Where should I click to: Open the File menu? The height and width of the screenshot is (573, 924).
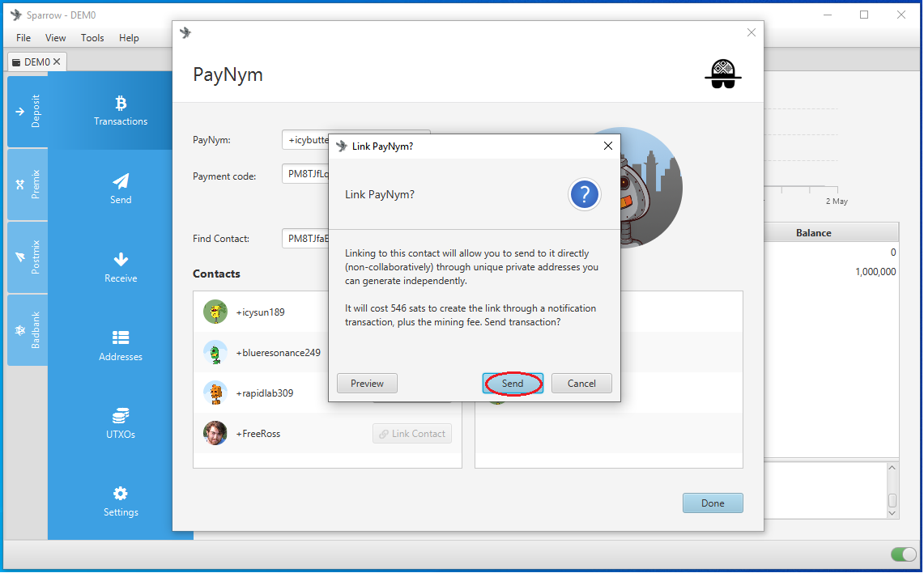pos(23,38)
